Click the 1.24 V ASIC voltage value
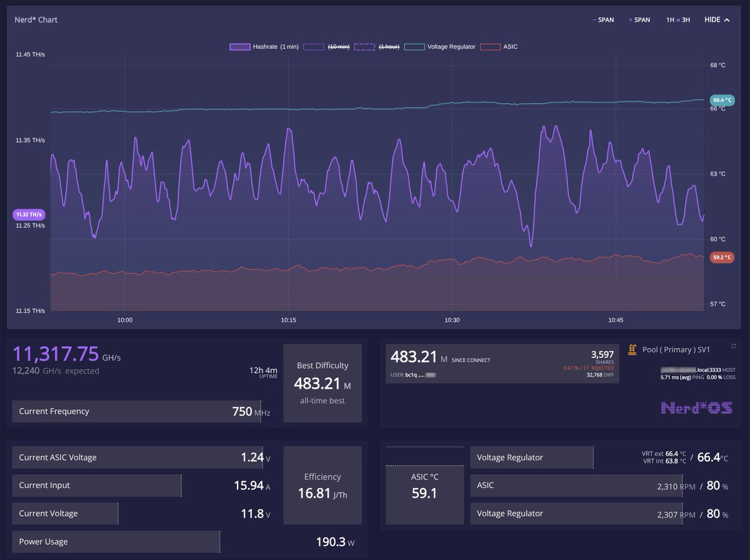 pos(256,457)
